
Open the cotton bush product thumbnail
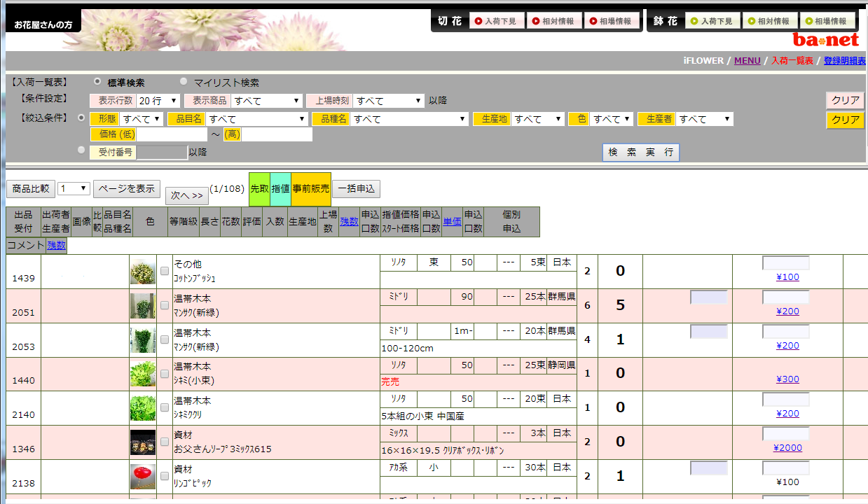143,272
